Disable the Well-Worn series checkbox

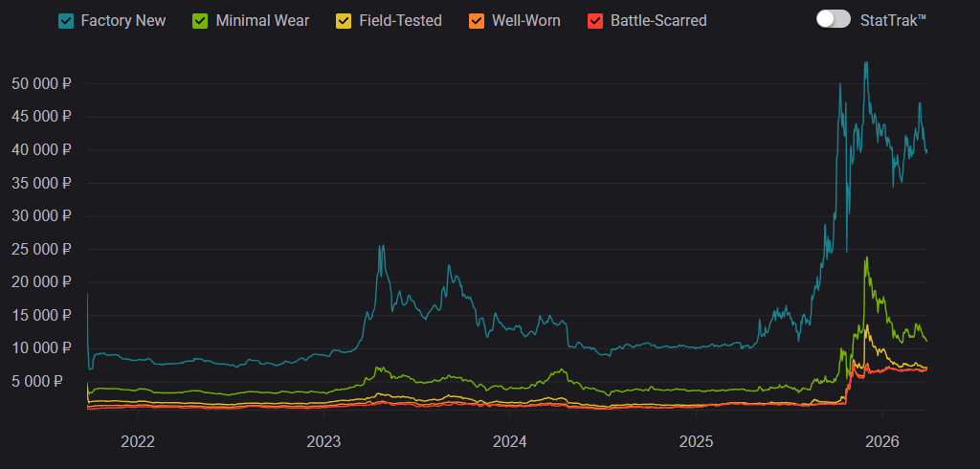(x=476, y=20)
